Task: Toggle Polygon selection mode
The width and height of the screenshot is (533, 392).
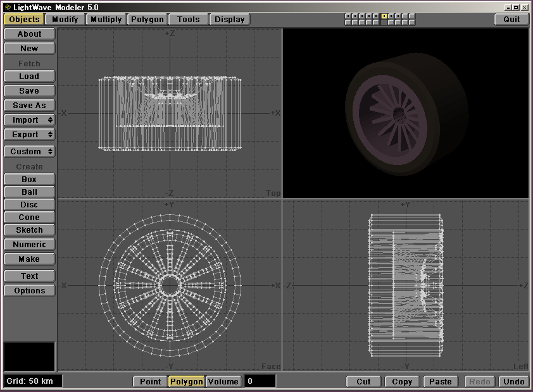Action: pyautogui.click(x=186, y=381)
